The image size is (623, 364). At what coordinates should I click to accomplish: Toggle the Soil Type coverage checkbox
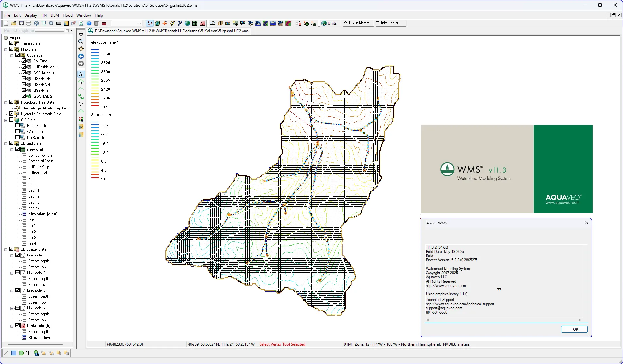click(x=24, y=61)
